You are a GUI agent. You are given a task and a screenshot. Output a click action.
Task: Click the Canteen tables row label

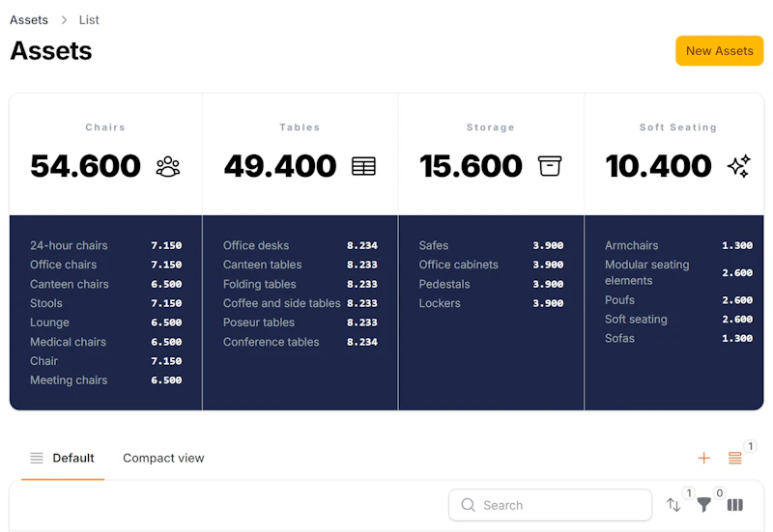(x=262, y=265)
